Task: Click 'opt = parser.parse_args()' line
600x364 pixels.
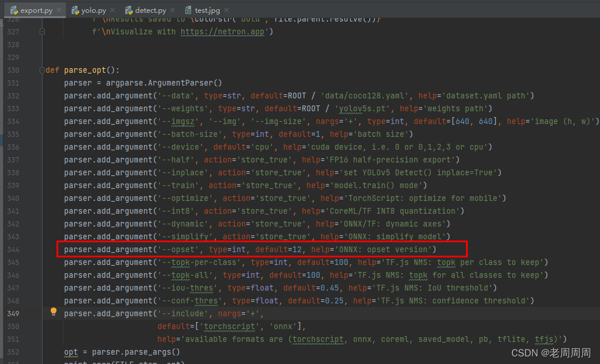Action: [122, 352]
